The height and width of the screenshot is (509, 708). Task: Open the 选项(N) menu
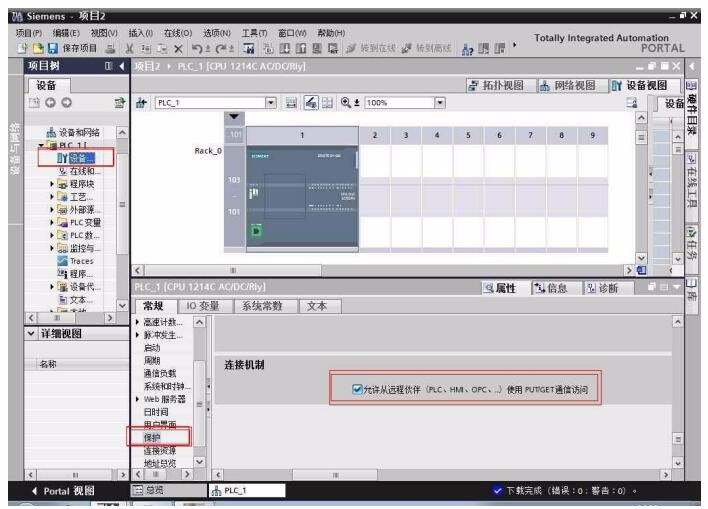(x=217, y=33)
